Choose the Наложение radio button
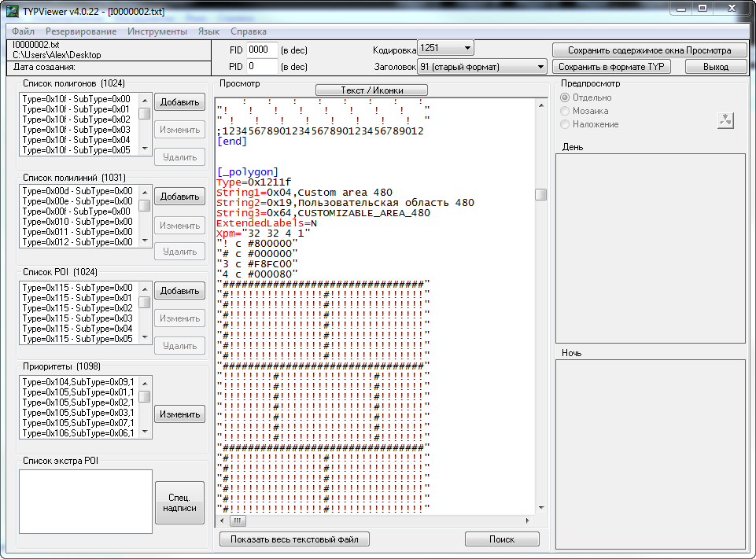 [x=565, y=124]
